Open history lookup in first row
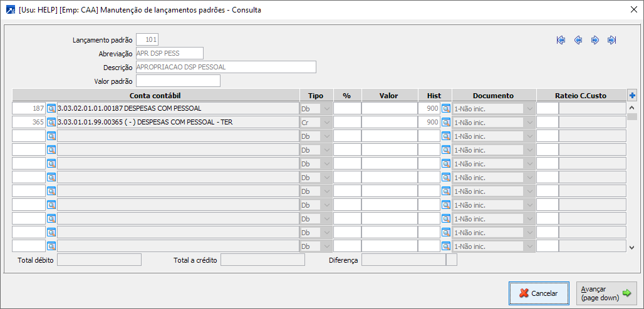This screenshot has height=309, width=644. [x=446, y=108]
